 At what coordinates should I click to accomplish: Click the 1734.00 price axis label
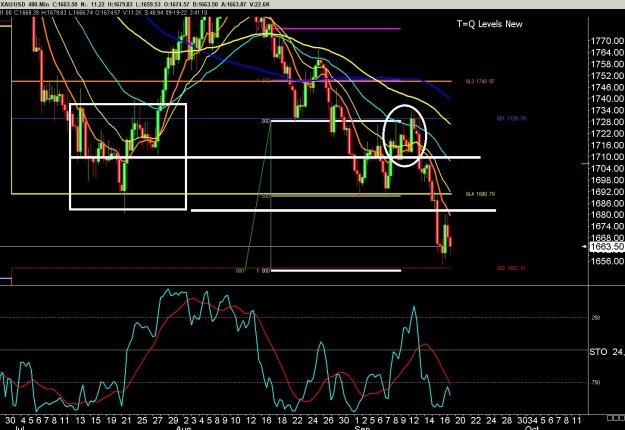607,110
